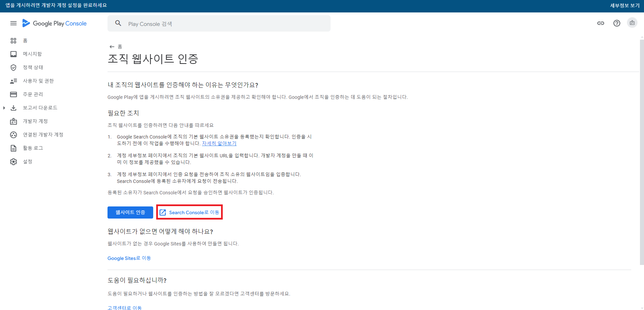The height and width of the screenshot is (310, 644).
Task: Open 활동 로그 in the sidebar
Action: [x=33, y=148]
